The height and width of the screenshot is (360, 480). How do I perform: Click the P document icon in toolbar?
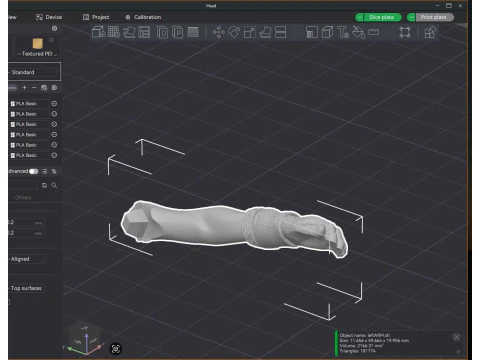click(x=178, y=32)
